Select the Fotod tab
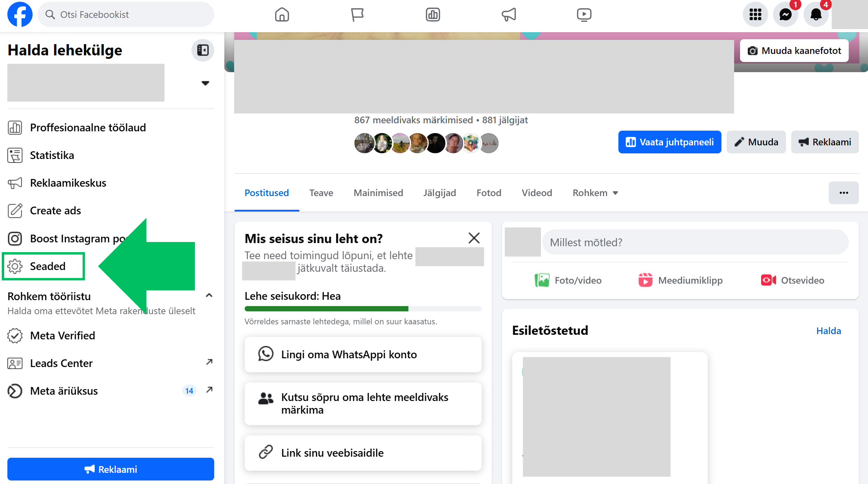Screen dimensions: 868x484 (489, 193)
